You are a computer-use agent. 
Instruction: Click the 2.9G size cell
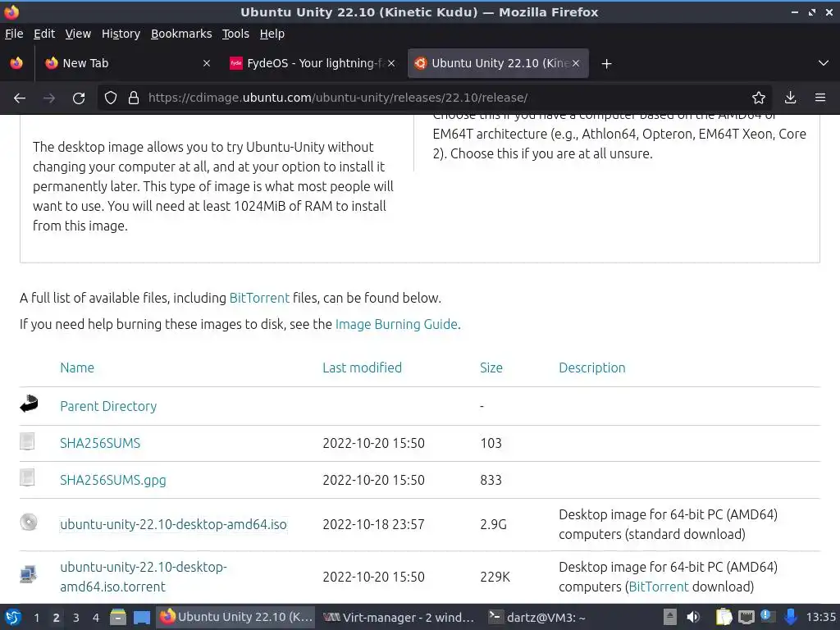[493, 524]
